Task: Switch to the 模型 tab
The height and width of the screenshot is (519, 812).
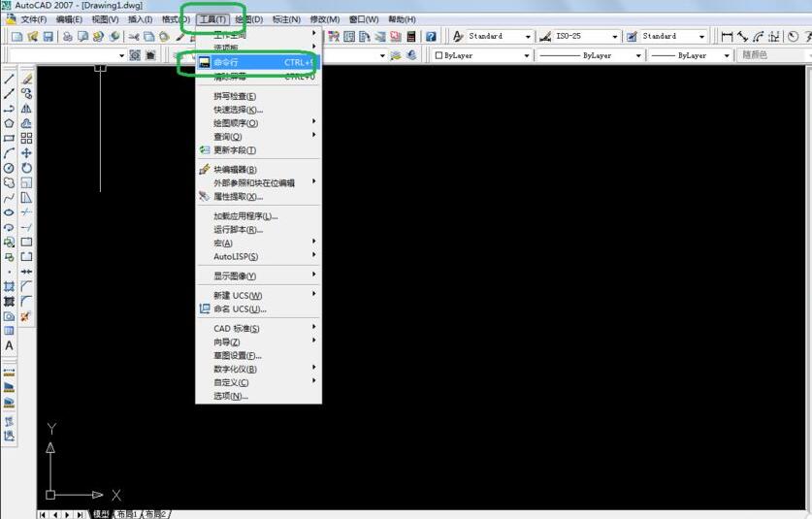Action: coord(101,514)
